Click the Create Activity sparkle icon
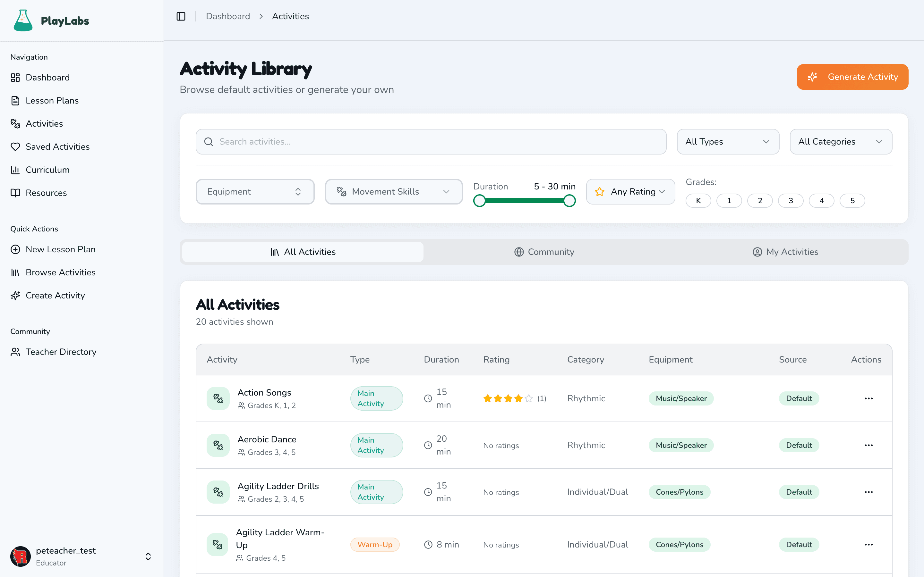Image resolution: width=924 pixels, height=577 pixels. click(x=15, y=295)
